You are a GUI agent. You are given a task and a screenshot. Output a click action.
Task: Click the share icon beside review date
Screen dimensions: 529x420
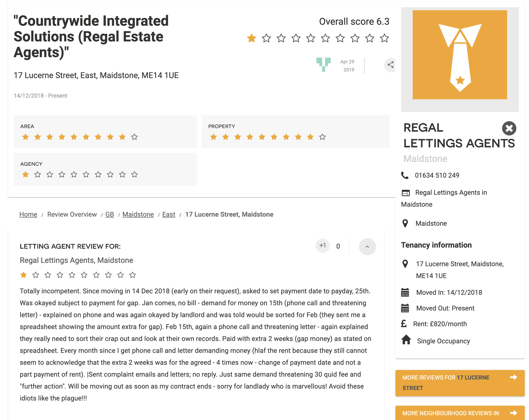(x=390, y=65)
